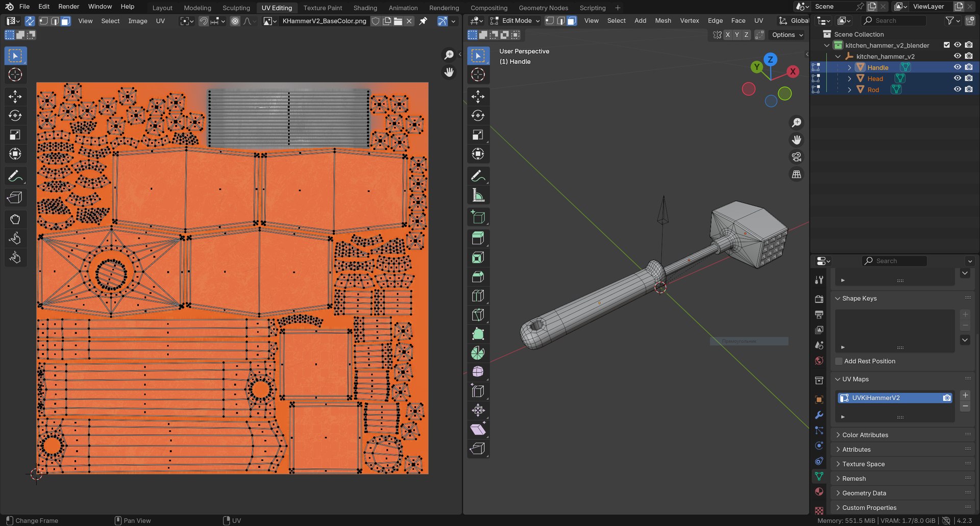980x526 pixels.
Task: Hide the Rod object in outliner
Action: click(958, 89)
